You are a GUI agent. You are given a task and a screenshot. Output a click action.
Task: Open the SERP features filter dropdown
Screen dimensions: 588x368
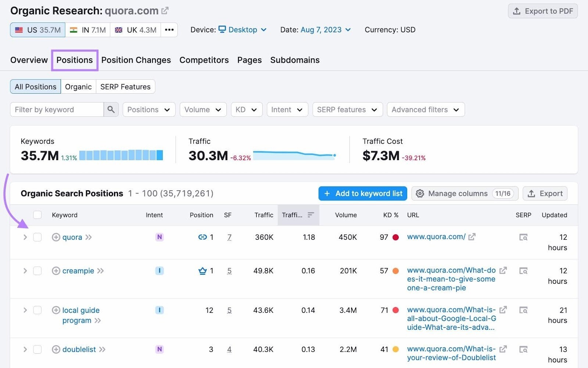click(x=348, y=109)
